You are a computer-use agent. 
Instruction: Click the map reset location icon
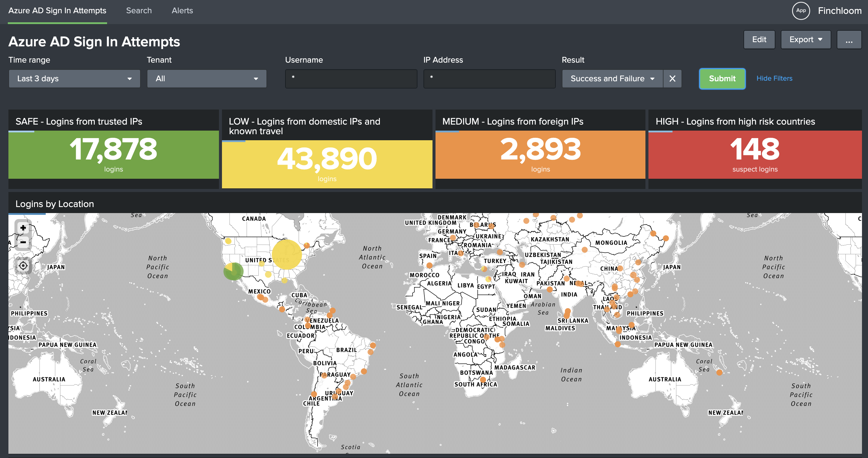tap(23, 266)
